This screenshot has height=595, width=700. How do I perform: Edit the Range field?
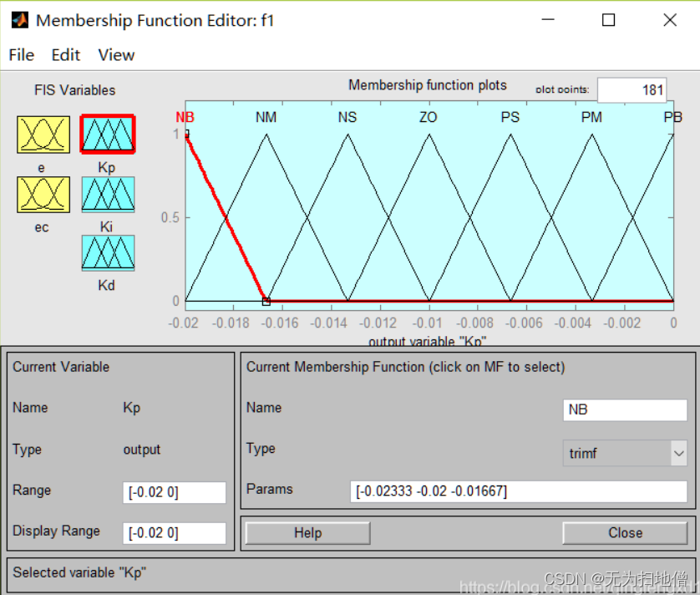click(x=174, y=492)
